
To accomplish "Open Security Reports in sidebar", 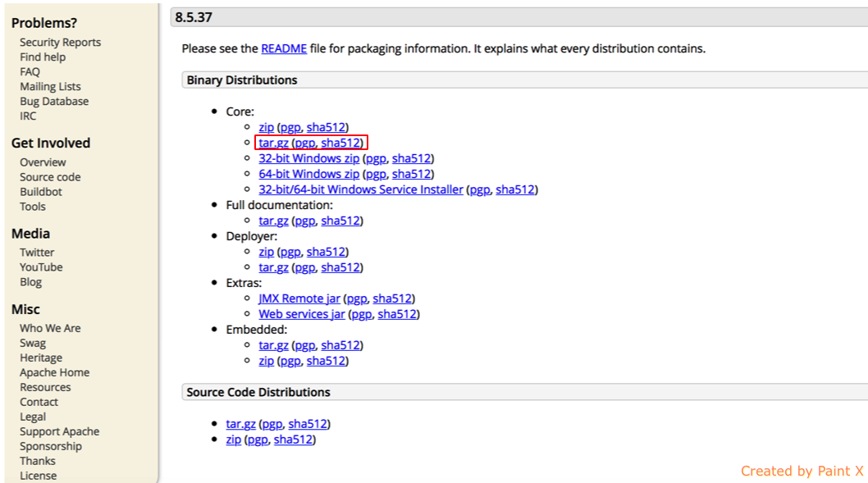I will [61, 43].
